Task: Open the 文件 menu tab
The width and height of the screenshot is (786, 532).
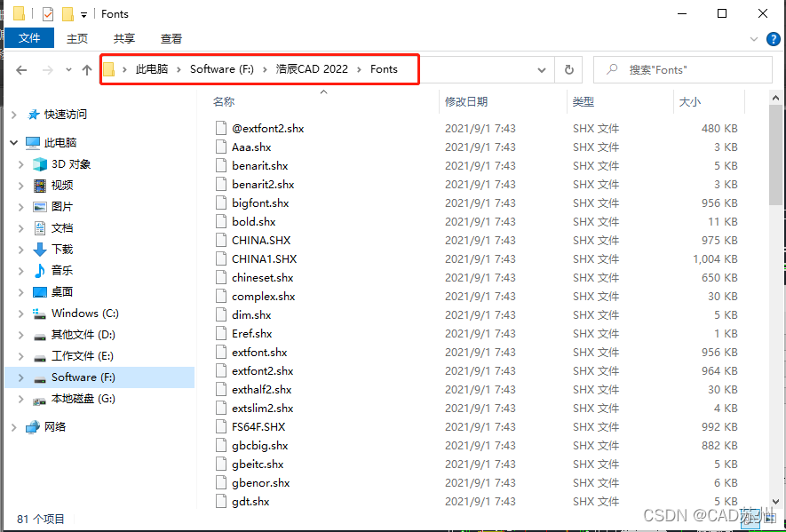Action: pyautogui.click(x=29, y=38)
